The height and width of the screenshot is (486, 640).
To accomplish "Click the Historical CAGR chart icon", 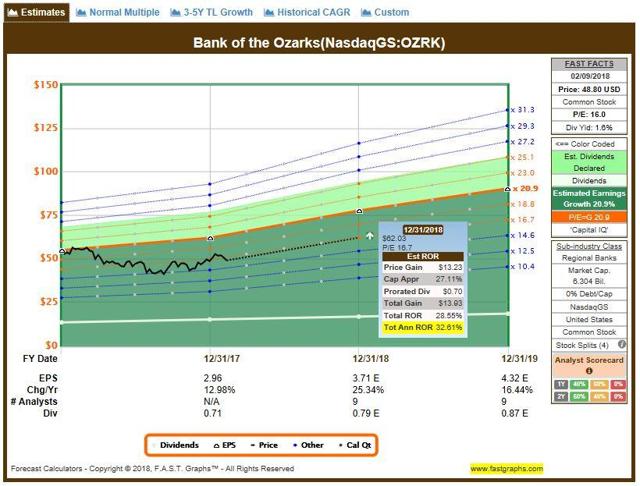I will 269,13.
